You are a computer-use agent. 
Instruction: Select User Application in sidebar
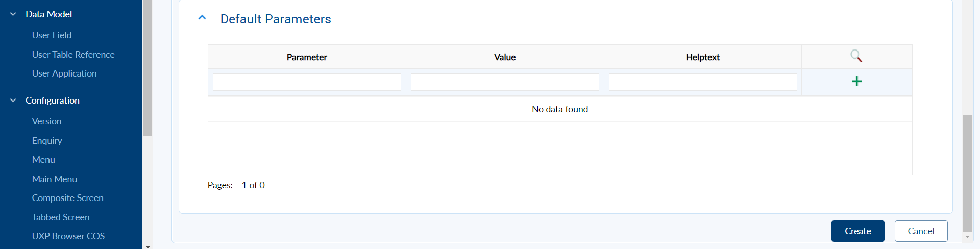(64, 73)
